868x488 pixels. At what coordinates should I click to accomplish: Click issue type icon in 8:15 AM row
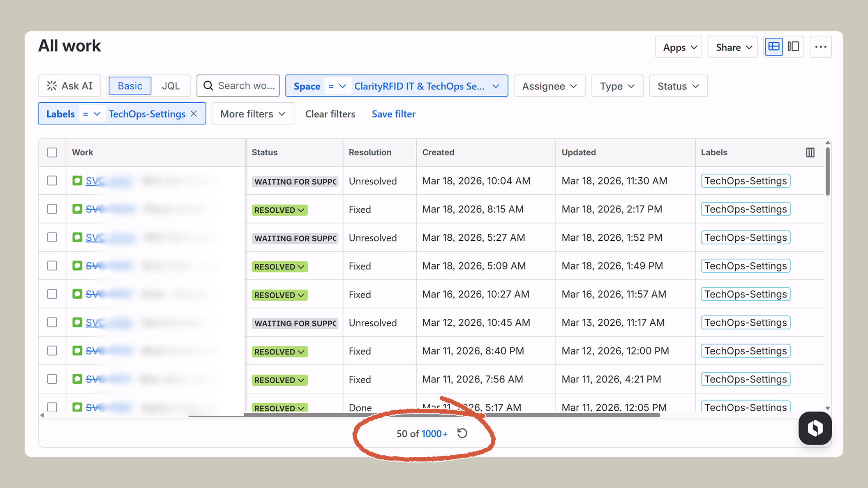[77, 209]
